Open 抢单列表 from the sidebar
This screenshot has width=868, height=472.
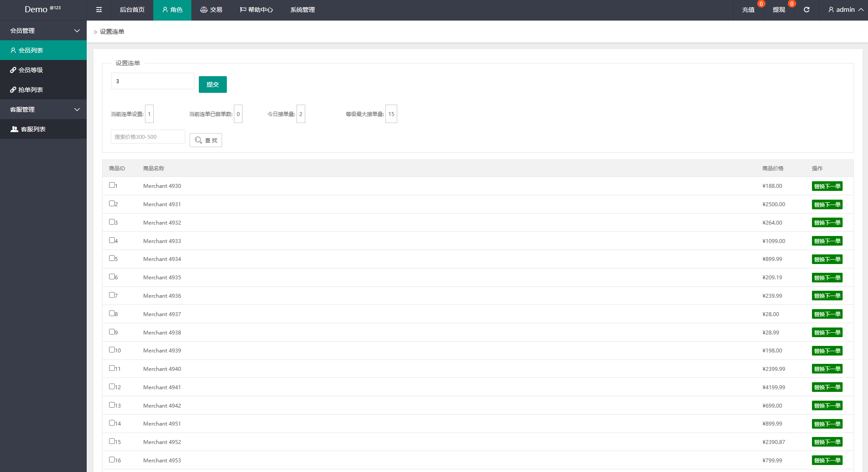pos(31,90)
